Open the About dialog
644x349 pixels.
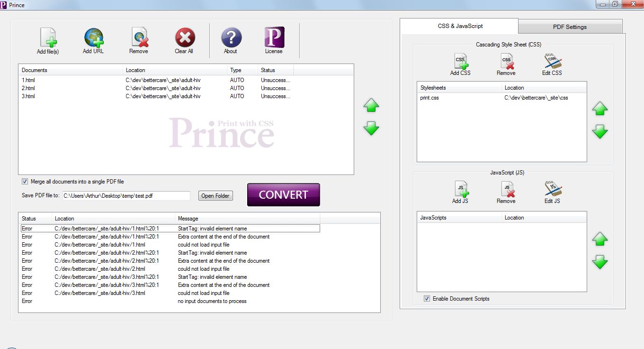click(x=231, y=38)
